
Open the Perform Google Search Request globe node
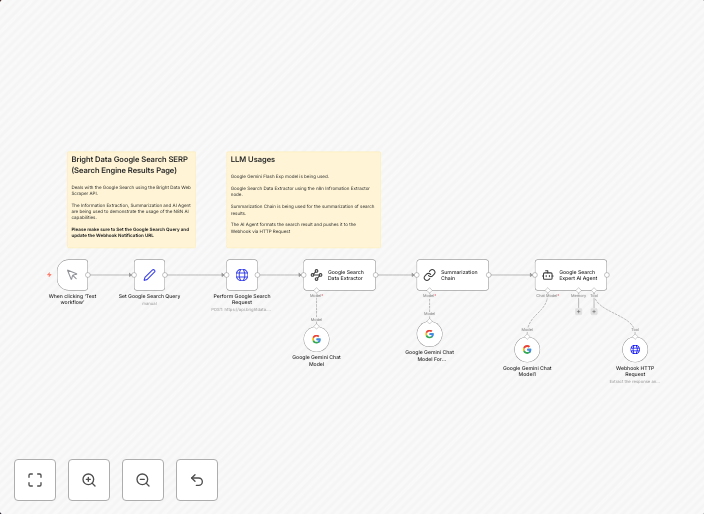[x=242, y=275]
